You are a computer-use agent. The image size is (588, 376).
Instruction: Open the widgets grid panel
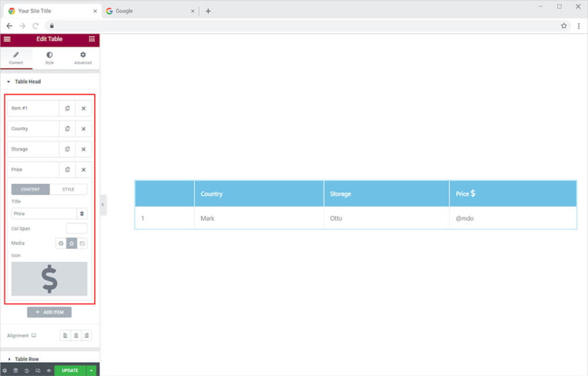coord(92,39)
